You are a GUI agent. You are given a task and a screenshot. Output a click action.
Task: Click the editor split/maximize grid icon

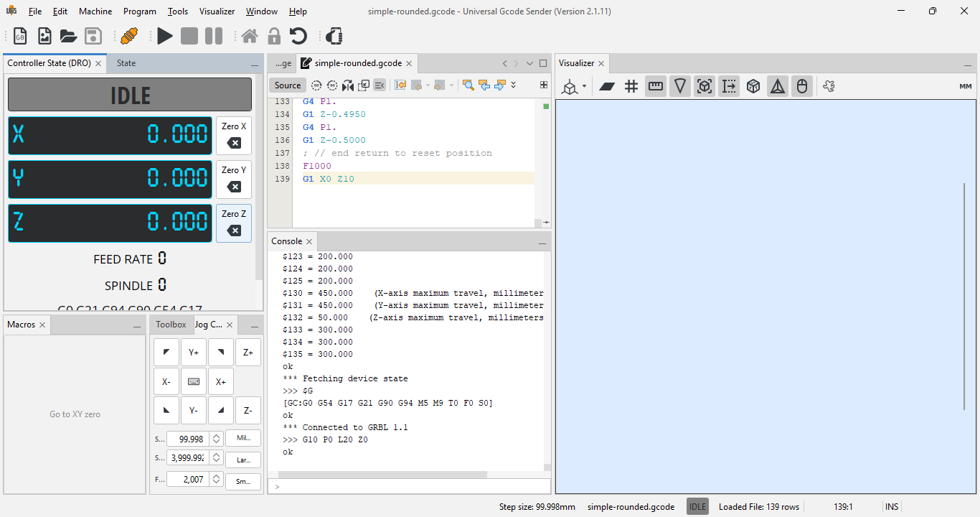click(x=544, y=85)
